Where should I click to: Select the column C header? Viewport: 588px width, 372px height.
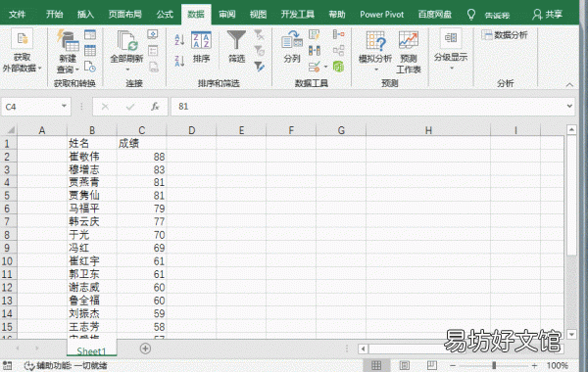point(141,130)
